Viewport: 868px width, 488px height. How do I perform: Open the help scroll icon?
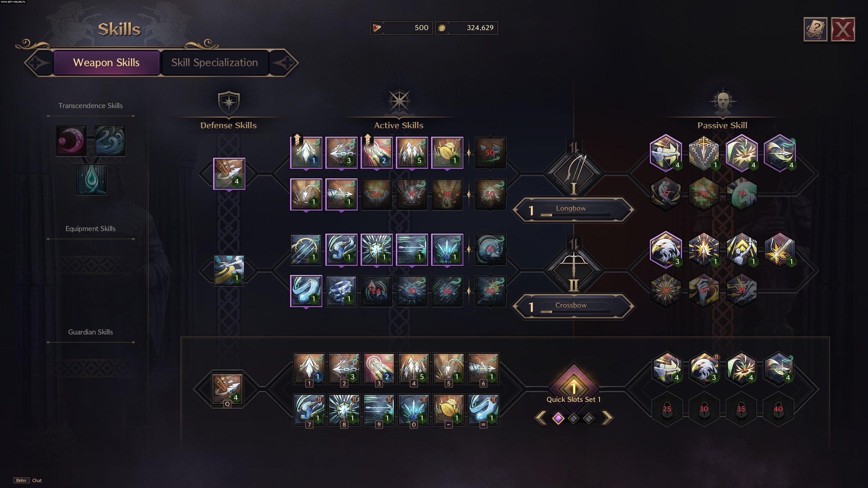[815, 29]
